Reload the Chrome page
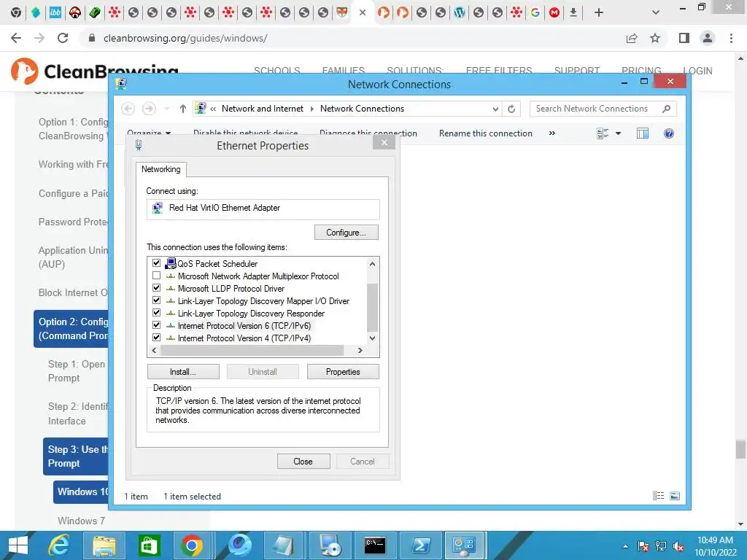Screen dimensions: 747x560 [x=63, y=38]
